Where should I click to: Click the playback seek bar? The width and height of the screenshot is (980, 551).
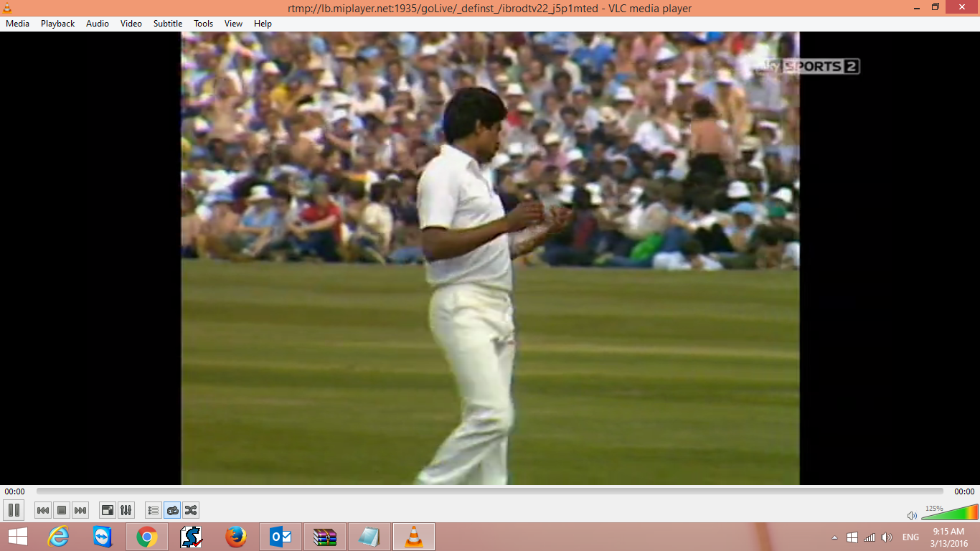pyautogui.click(x=490, y=491)
